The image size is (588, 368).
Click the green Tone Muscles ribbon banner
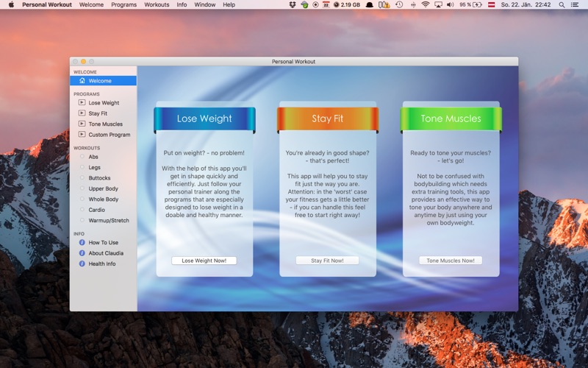(451, 119)
